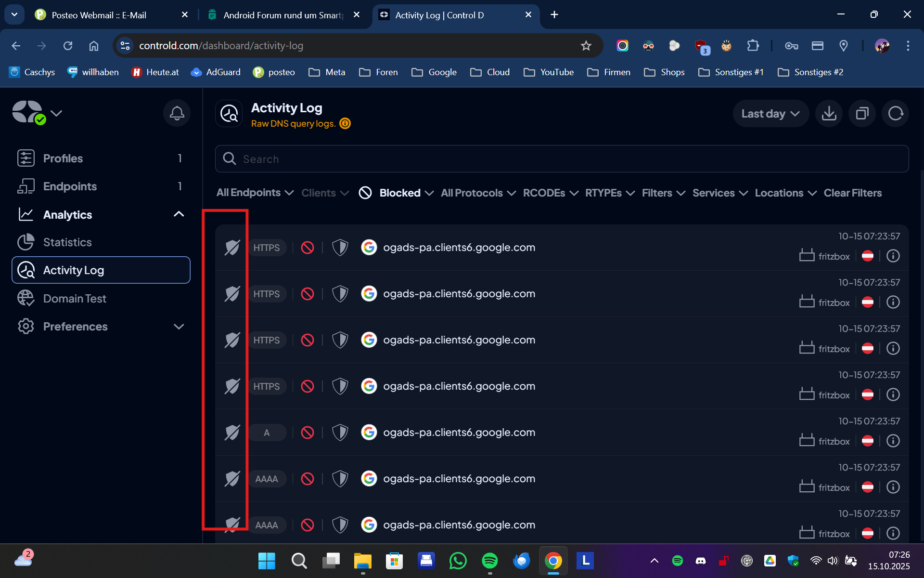Viewport: 924px width, 578px height.
Task: Click the crossed shield icon in the first row
Action: pos(232,248)
